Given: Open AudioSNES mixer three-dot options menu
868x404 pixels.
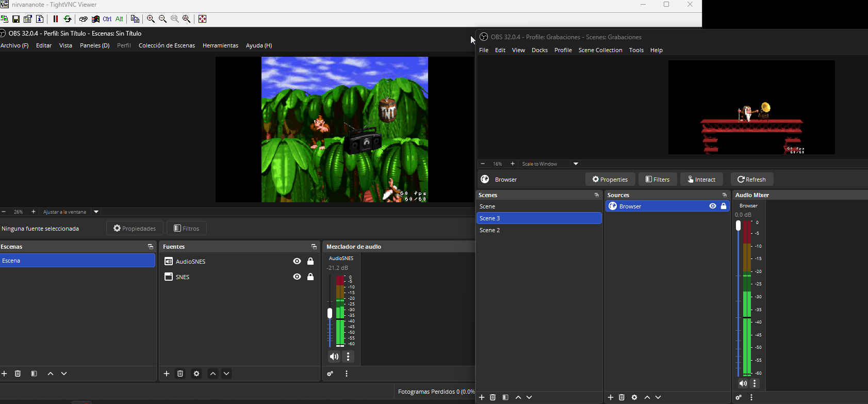Looking at the screenshot, I should pyautogui.click(x=348, y=357).
